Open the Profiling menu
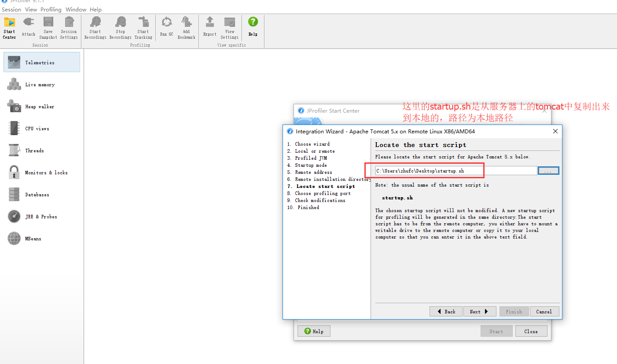 [x=51, y=9]
